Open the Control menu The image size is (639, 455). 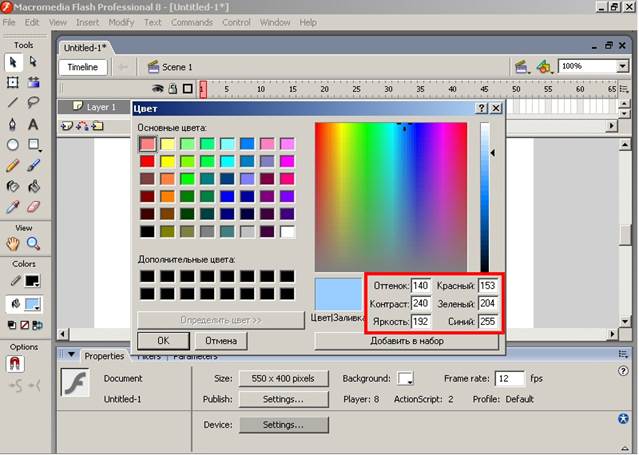[236, 22]
